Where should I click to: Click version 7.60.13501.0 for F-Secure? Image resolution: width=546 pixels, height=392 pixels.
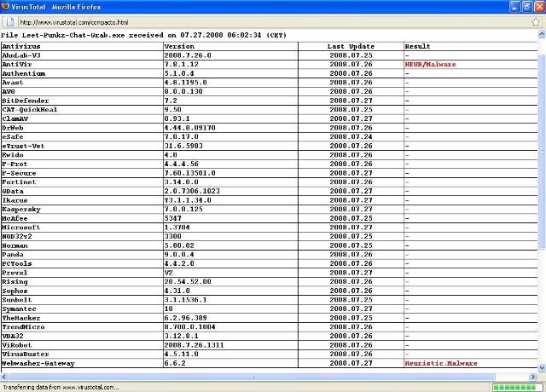pos(189,173)
